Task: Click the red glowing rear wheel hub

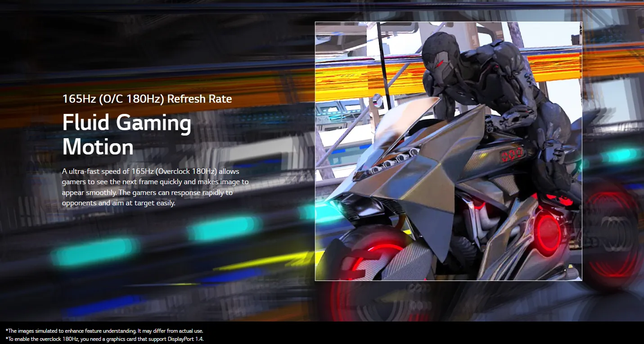Action: click(547, 232)
